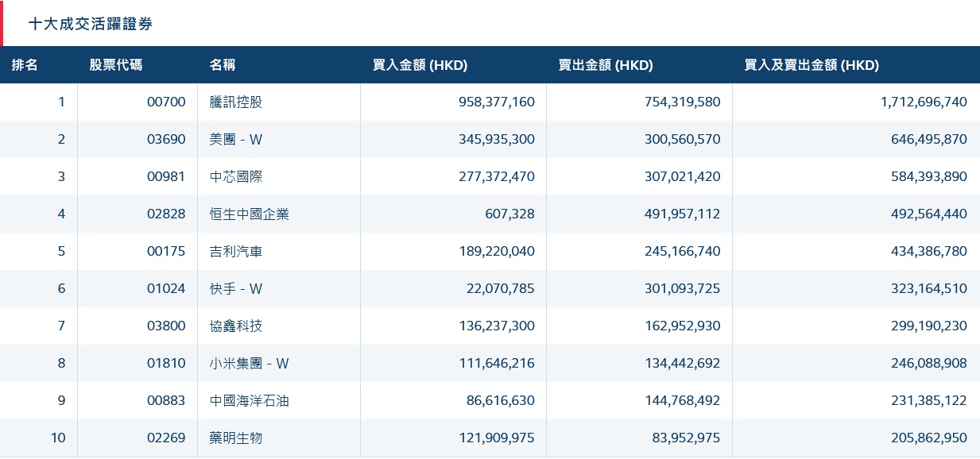980x459 pixels.
Task: Click stock code 02269
Action: [166, 438]
